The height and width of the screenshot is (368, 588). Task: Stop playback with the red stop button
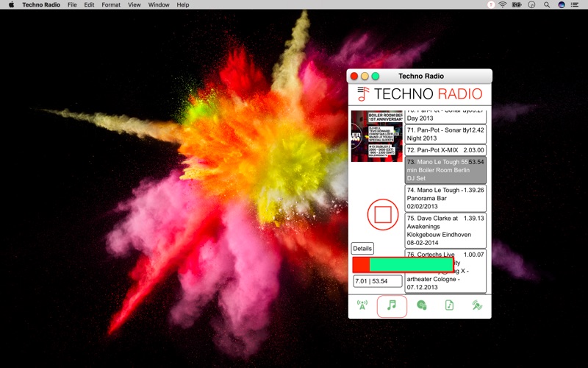[x=383, y=214]
